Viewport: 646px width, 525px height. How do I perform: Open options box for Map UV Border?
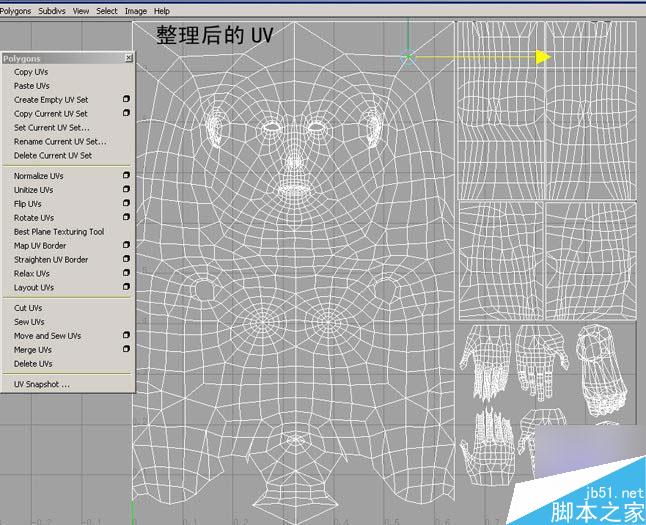(x=126, y=245)
